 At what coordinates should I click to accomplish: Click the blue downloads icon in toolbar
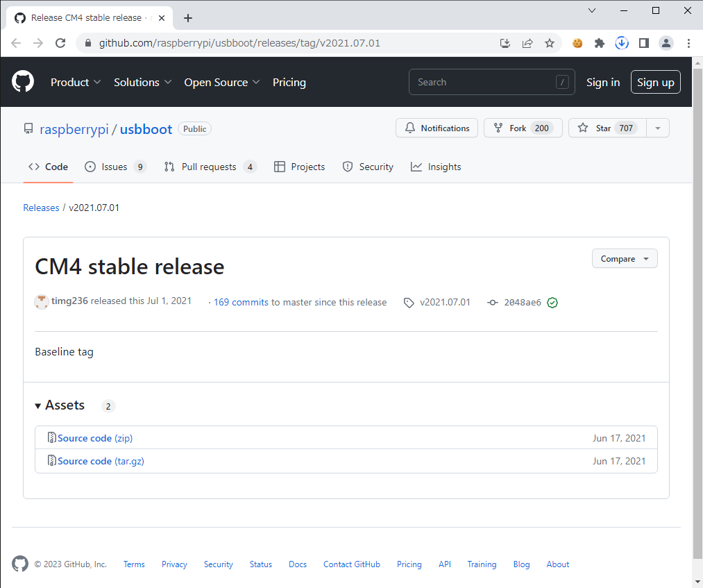point(621,43)
